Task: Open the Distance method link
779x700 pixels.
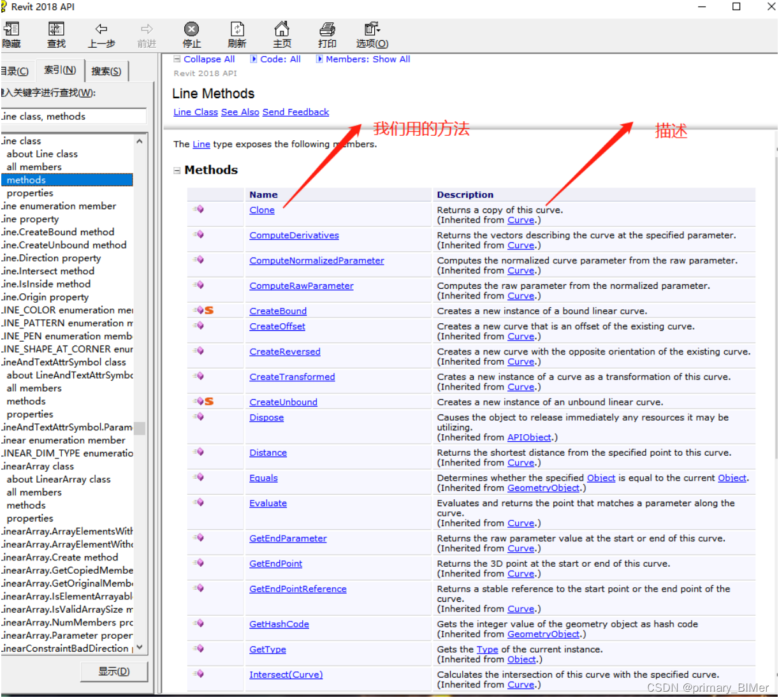Action: (x=268, y=453)
